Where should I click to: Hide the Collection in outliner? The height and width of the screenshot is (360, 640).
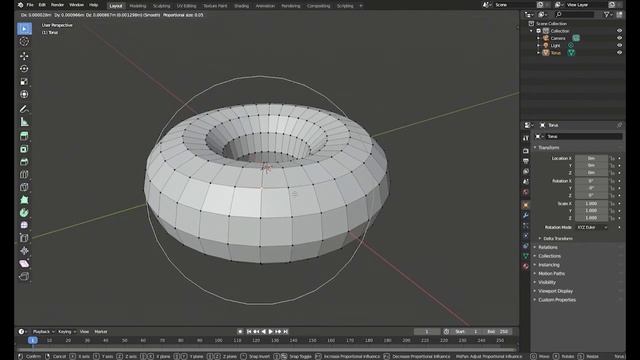point(619,31)
